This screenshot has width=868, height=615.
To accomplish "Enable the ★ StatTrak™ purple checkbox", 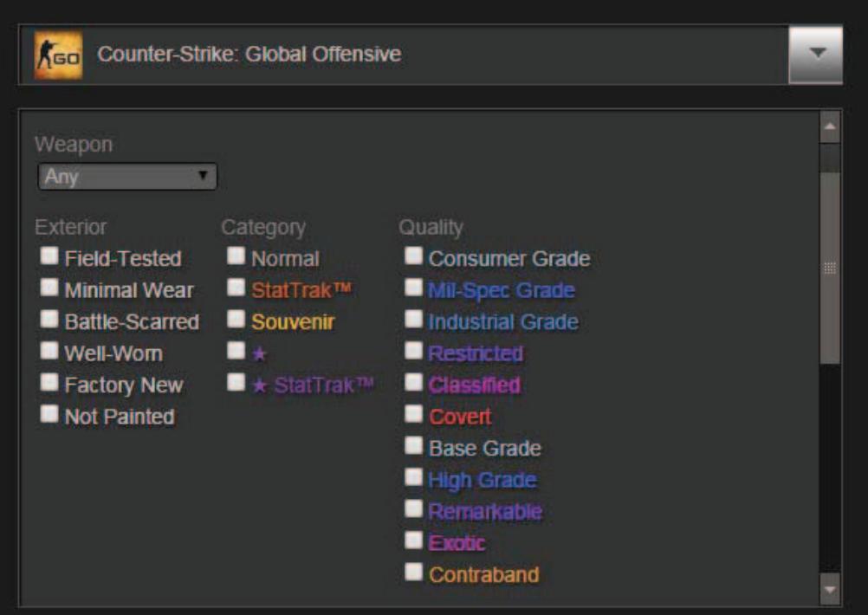I will pyautogui.click(x=236, y=382).
